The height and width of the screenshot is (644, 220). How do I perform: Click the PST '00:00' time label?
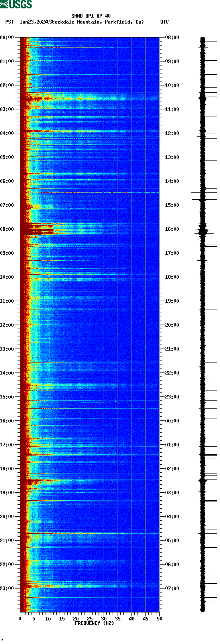(7, 38)
